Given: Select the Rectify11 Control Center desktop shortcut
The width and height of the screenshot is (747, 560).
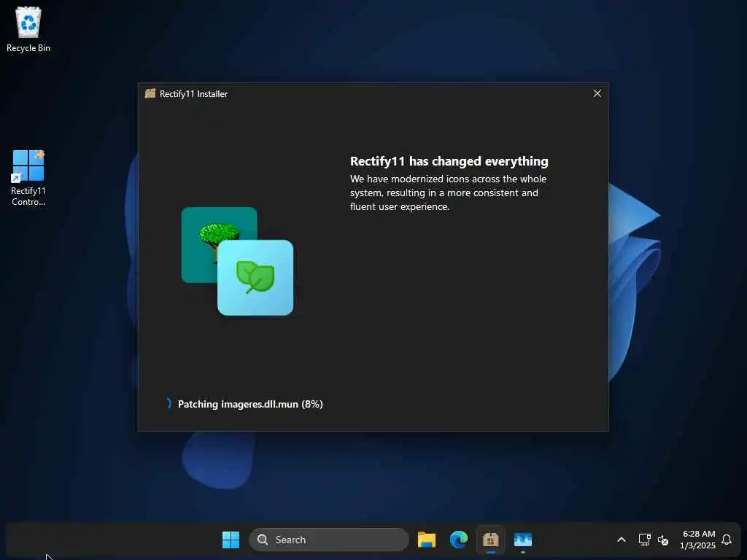Looking at the screenshot, I should coord(28,178).
